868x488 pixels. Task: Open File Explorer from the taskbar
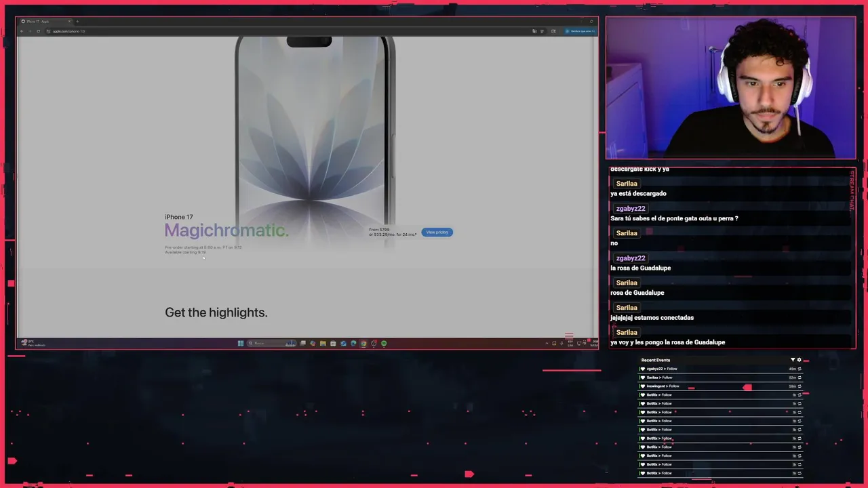323,343
